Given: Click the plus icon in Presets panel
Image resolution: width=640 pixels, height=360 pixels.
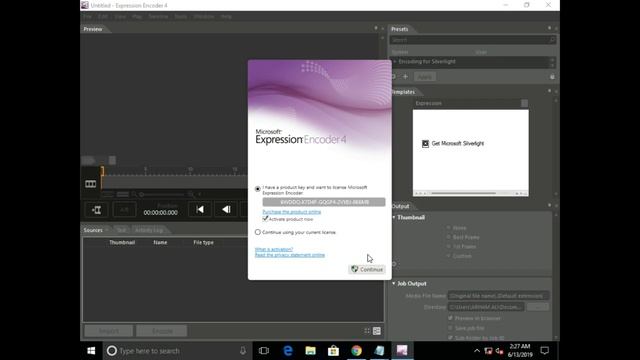Looking at the screenshot, I should pyautogui.click(x=405, y=76).
